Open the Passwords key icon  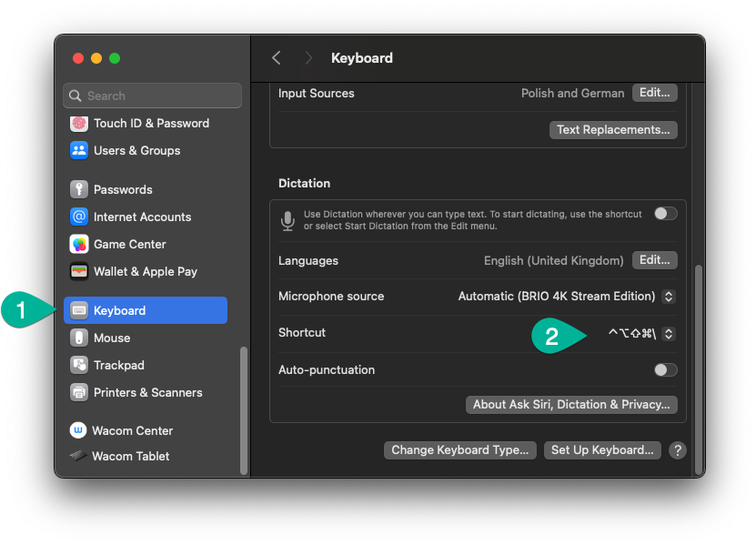79,189
